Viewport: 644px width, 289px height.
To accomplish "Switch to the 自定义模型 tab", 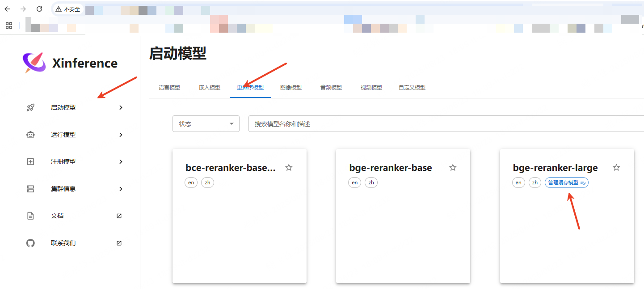I will point(412,88).
